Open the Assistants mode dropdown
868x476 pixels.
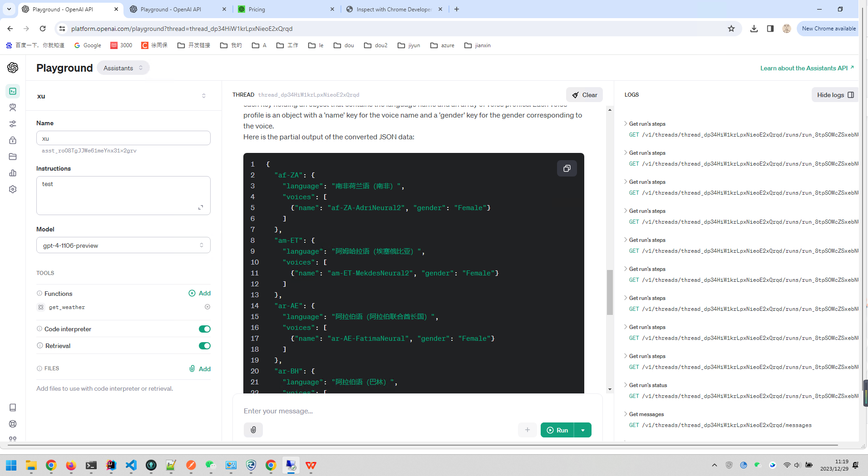[123, 68]
